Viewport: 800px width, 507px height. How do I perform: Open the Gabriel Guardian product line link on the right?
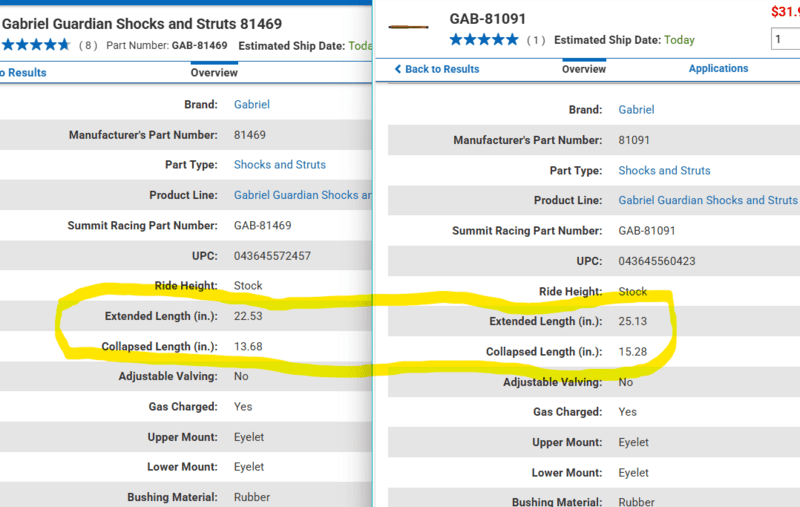tap(708, 201)
